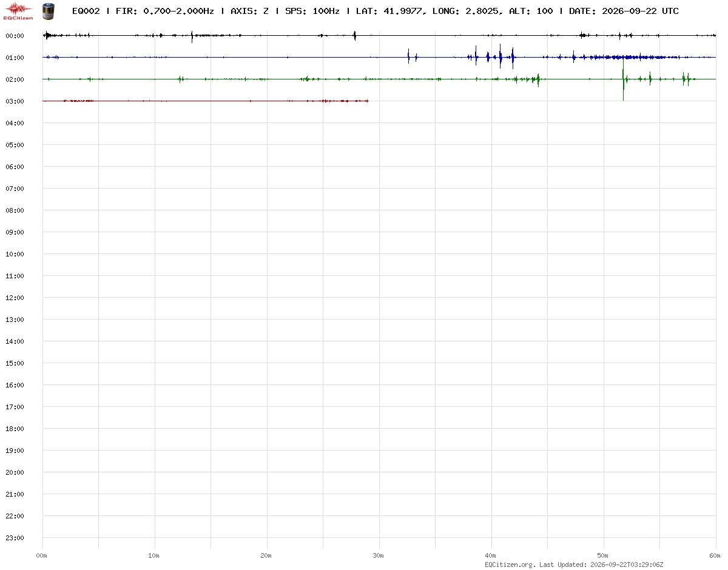Click the 12:00 hour row label
The image size is (728, 570).
(15, 298)
